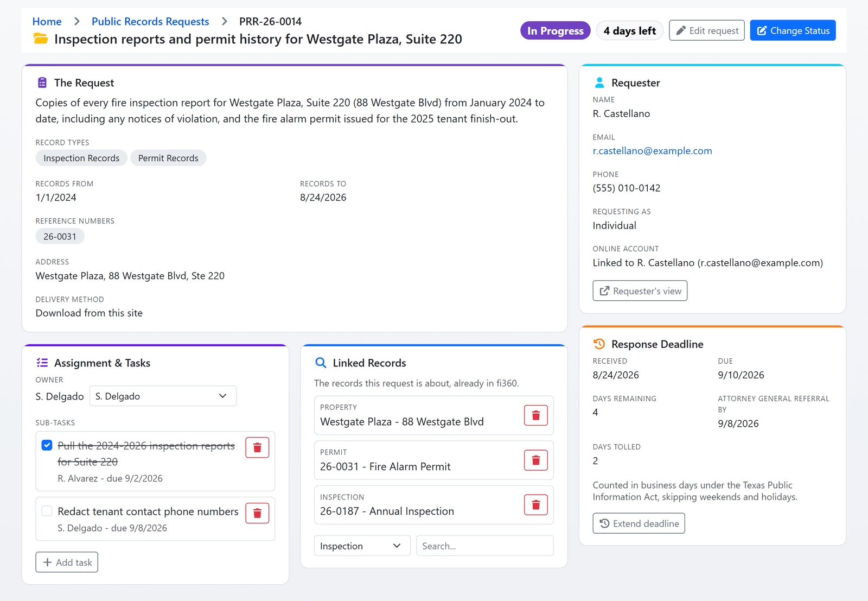Click the Change Status button

tap(793, 30)
